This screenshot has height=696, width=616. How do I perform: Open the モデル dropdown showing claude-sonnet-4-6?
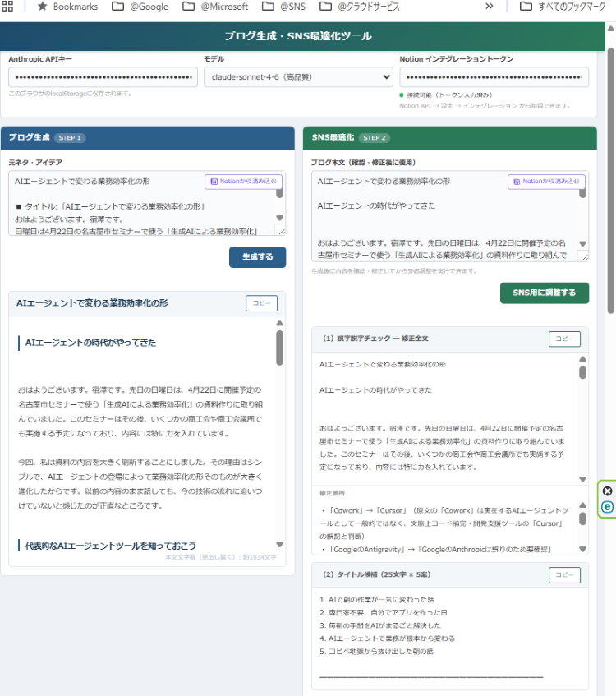[298, 77]
